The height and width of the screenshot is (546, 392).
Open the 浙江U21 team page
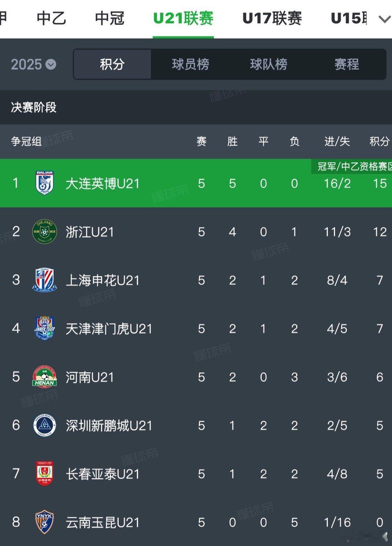pos(90,232)
